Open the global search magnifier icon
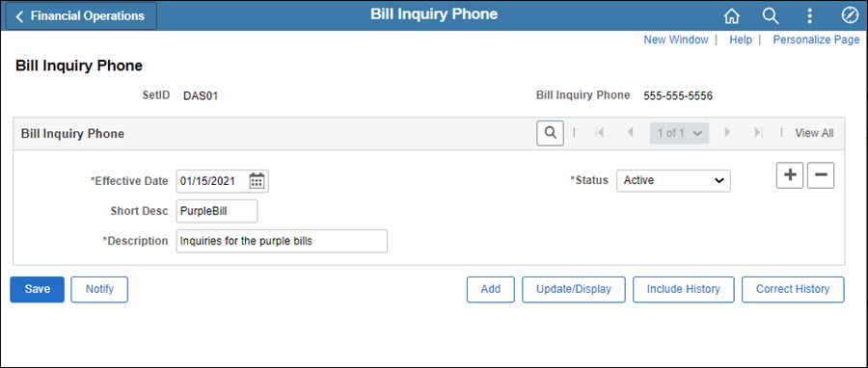Image resolution: width=868 pixels, height=368 pixels. (771, 16)
